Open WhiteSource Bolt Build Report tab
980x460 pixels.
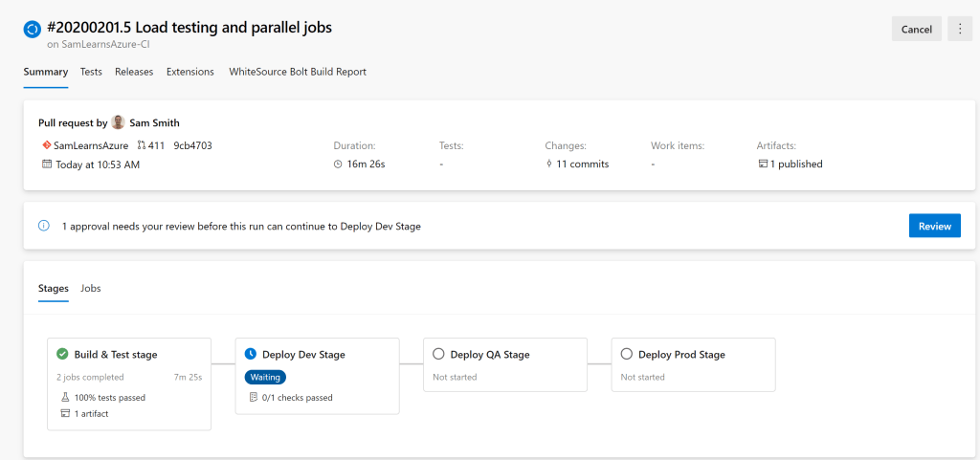pyautogui.click(x=297, y=72)
